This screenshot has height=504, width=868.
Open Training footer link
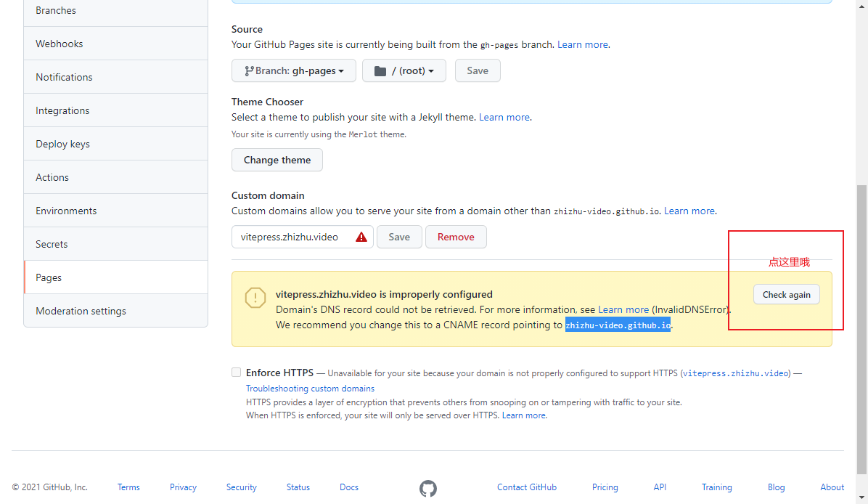click(x=717, y=487)
